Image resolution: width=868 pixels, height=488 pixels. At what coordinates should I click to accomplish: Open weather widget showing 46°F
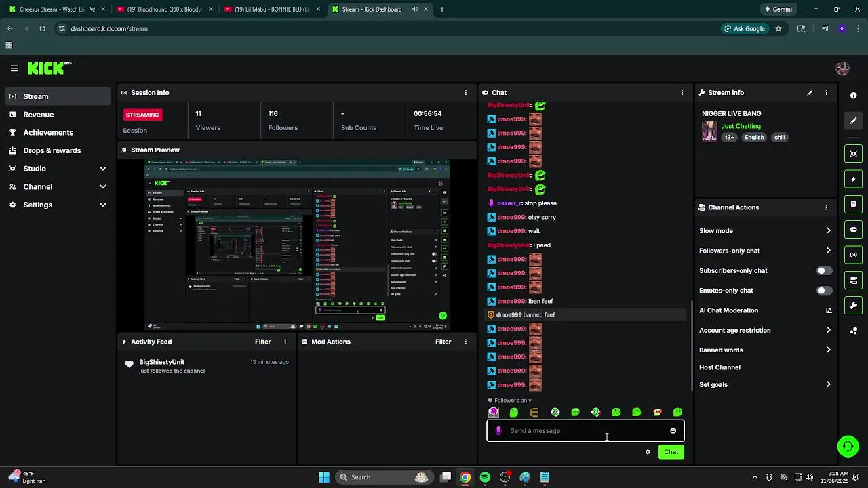27,477
